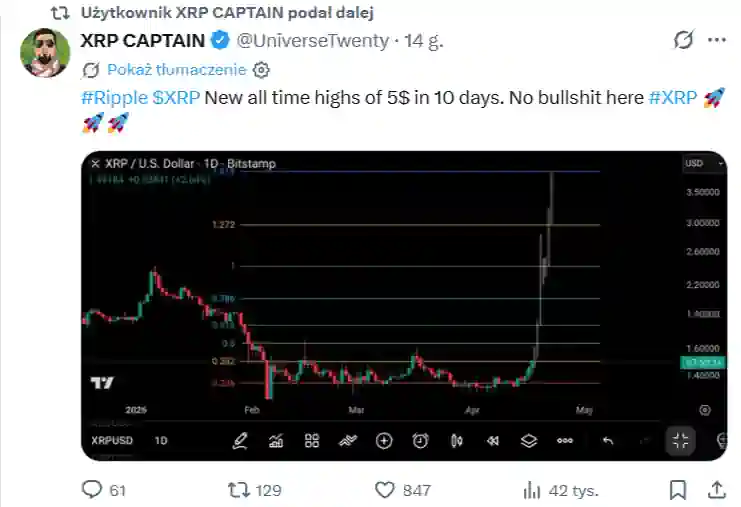The height and width of the screenshot is (507, 741).
Task: Open the tweet's three-dot more menu
Action: (x=716, y=41)
